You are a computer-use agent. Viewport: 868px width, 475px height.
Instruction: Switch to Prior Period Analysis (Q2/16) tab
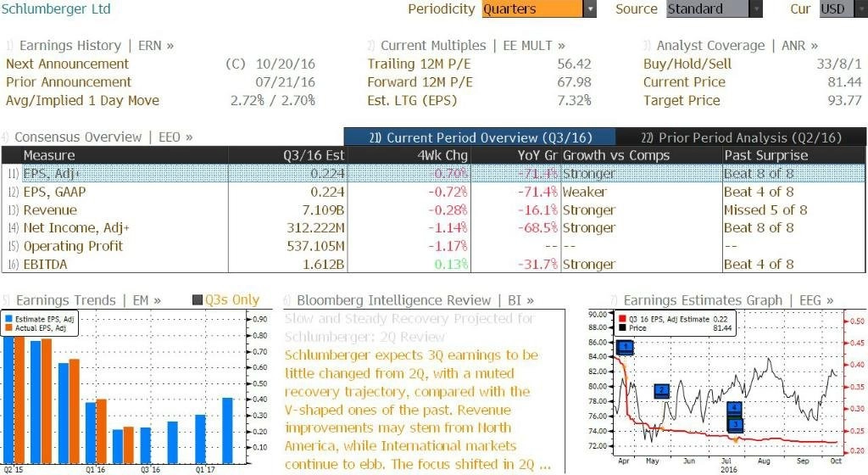click(x=741, y=137)
